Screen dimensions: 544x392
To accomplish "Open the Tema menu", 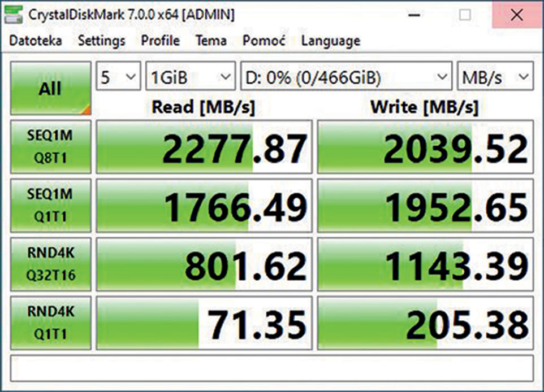I will coord(211,41).
